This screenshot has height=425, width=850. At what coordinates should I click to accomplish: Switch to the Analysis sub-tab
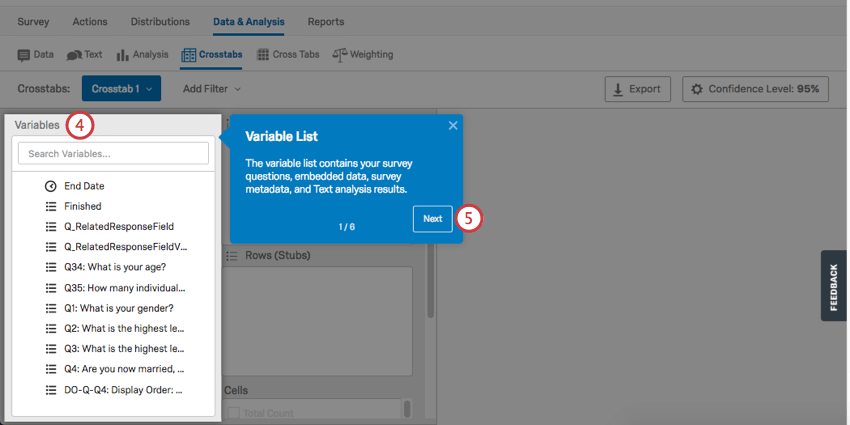tap(143, 55)
